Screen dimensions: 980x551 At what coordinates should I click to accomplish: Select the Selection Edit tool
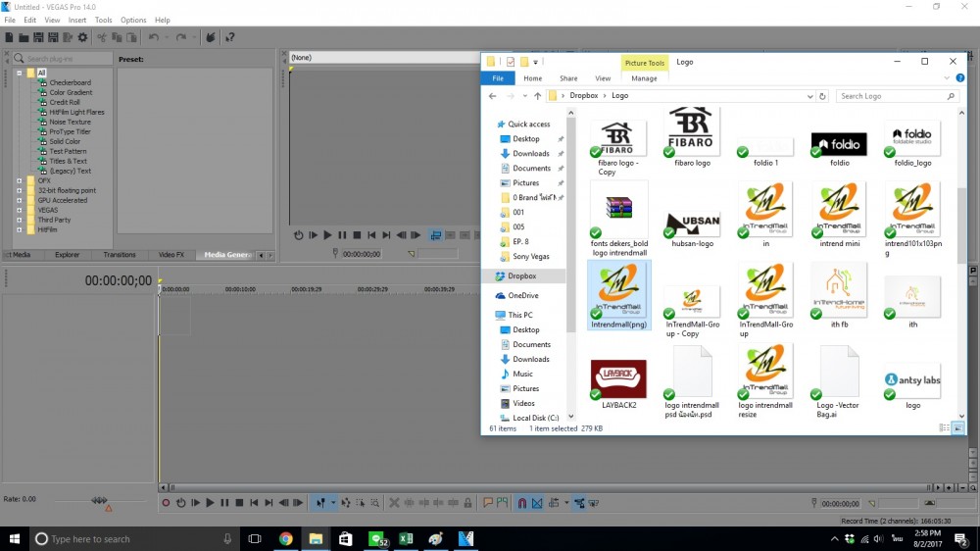click(361, 503)
